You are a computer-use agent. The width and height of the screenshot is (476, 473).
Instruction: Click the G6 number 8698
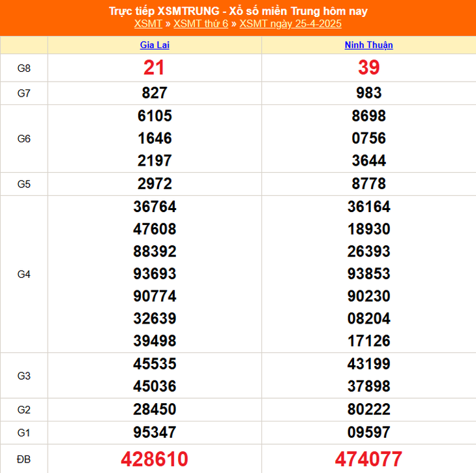tap(368, 116)
